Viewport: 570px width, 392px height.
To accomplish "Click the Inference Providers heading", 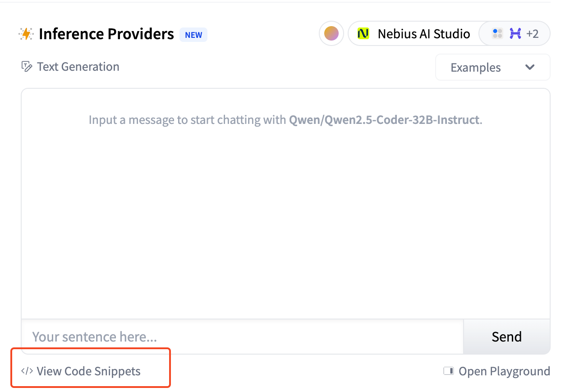I will 106,34.
